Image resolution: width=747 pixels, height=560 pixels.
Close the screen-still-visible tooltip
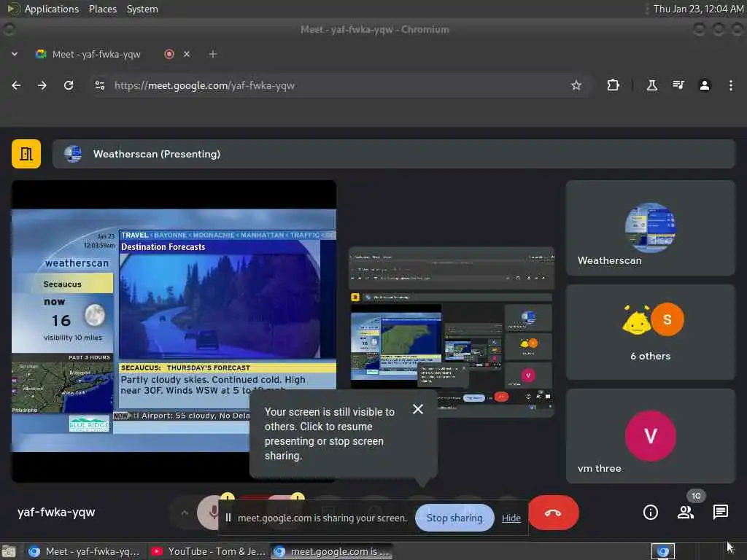point(418,409)
